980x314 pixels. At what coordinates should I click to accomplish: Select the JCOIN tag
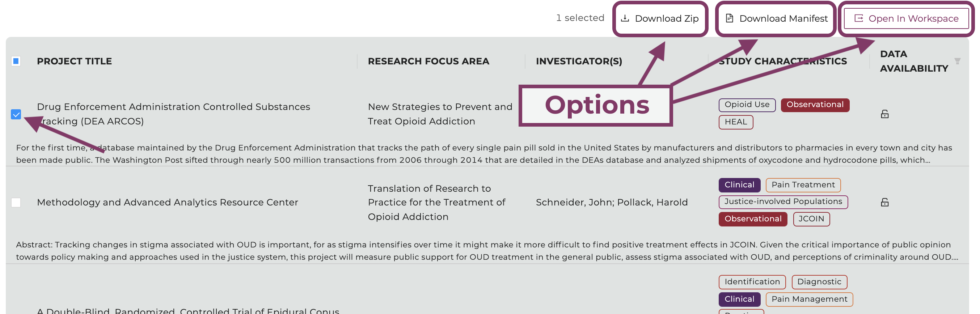point(811,219)
